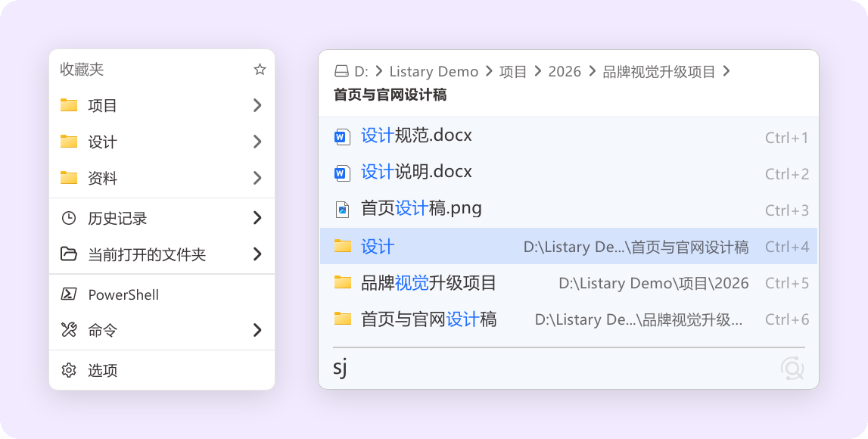
Task: Go to Listary Demo in breadcrumb path
Action: point(434,71)
